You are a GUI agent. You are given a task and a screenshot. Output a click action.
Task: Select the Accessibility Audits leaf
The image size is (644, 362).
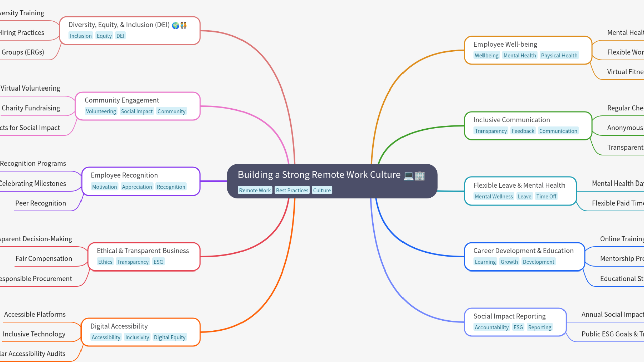[x=33, y=354]
